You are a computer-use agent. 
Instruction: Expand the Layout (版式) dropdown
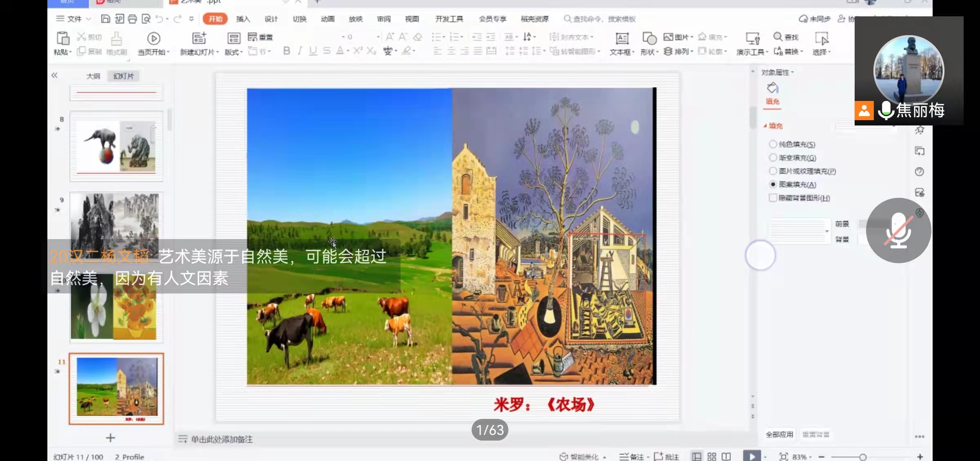click(x=233, y=52)
